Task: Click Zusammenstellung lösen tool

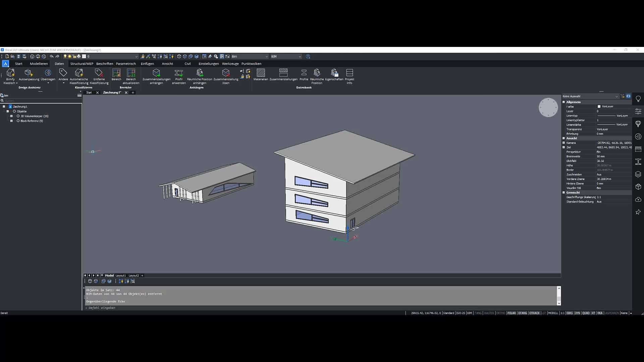Action: coord(226,76)
